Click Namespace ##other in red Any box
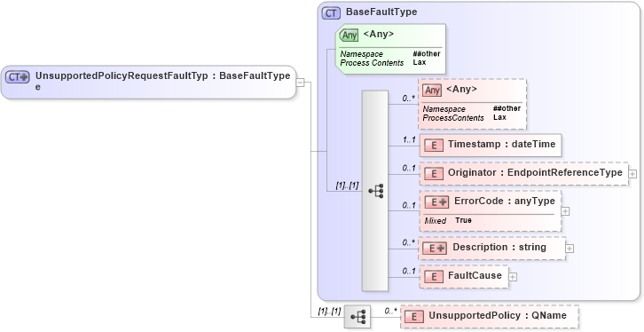644x332 pixels. click(x=472, y=109)
